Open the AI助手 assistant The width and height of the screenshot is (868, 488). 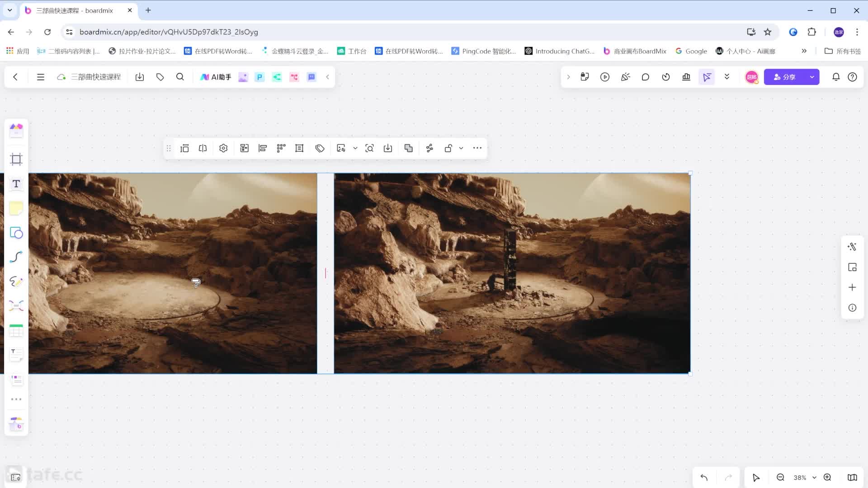click(x=216, y=77)
